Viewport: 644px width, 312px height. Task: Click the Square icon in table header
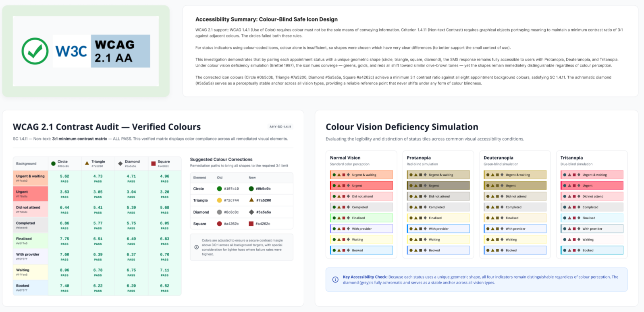pos(153,164)
